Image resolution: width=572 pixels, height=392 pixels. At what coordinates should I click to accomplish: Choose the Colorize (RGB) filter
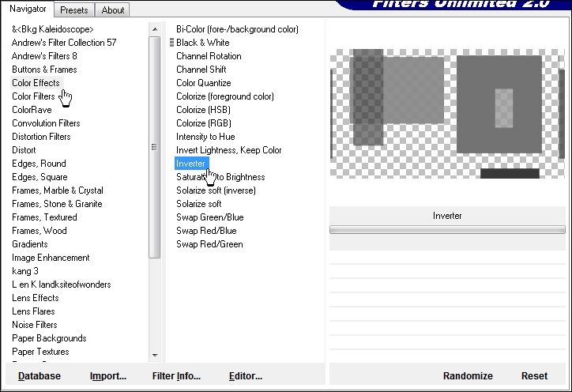[x=204, y=124]
